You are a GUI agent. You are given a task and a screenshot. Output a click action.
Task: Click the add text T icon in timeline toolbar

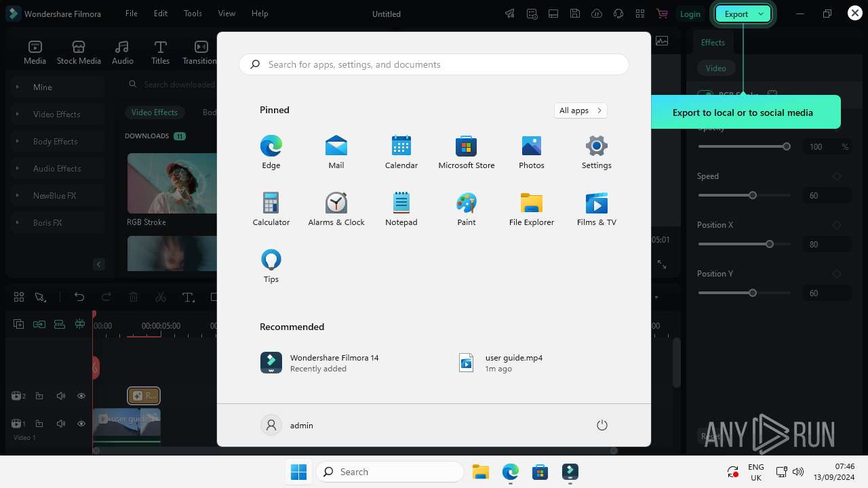pyautogui.click(x=188, y=297)
